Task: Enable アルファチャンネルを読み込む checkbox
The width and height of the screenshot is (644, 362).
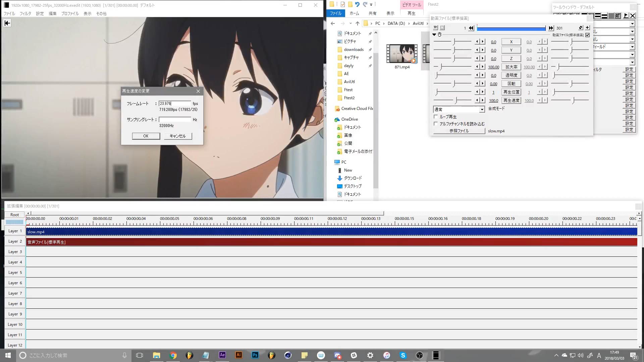Action: (x=436, y=124)
